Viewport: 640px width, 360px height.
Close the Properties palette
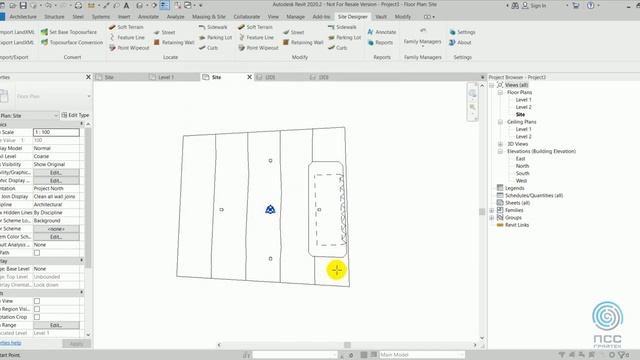coord(88,77)
